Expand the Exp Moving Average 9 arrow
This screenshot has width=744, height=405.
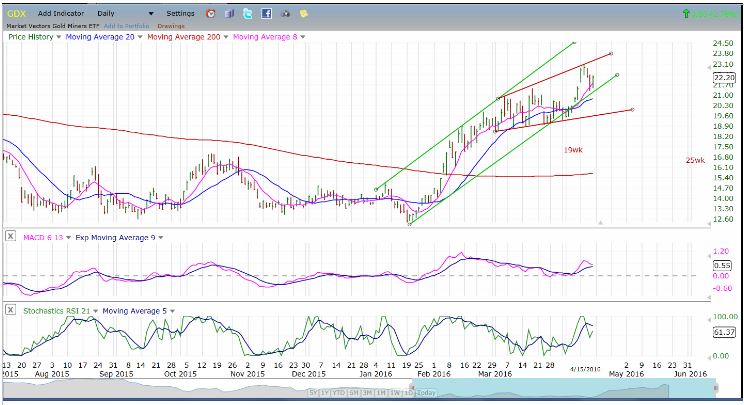(161, 238)
